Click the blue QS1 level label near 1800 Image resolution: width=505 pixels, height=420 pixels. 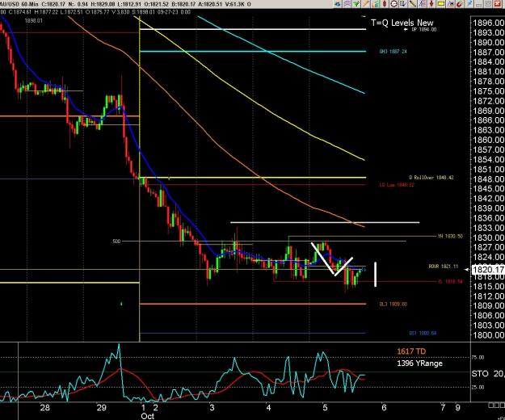click(423, 333)
